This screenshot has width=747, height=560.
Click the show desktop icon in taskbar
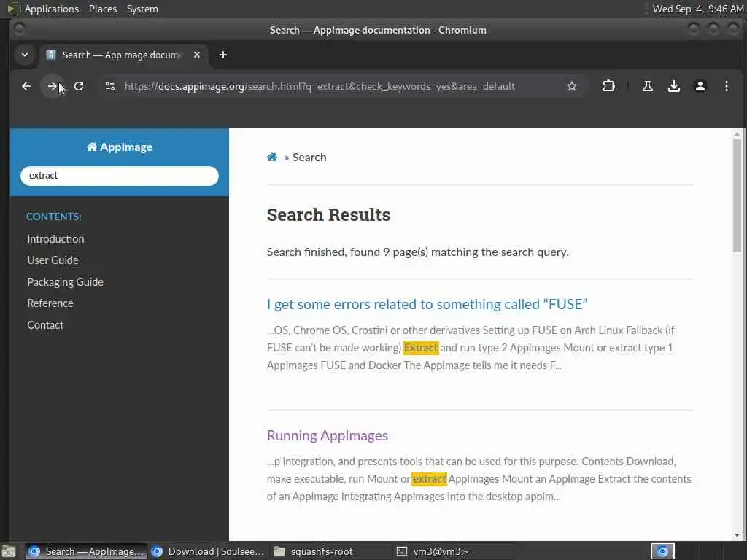pyautogui.click(x=9, y=551)
